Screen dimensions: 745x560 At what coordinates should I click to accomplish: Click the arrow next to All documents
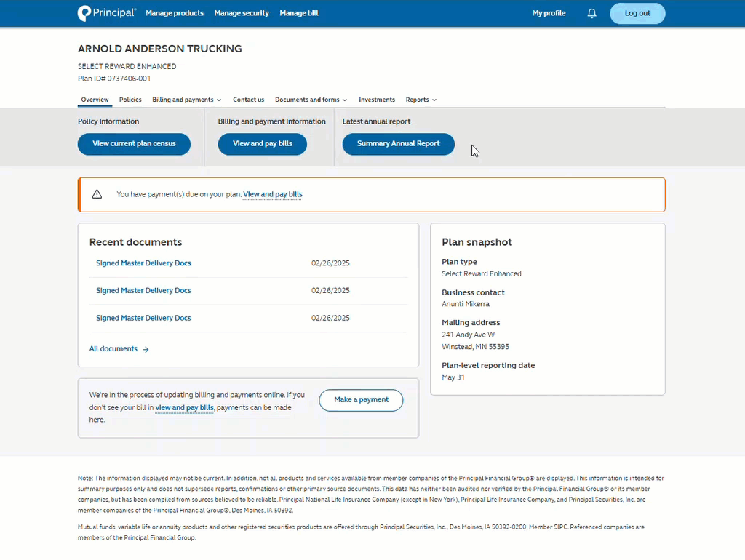(x=146, y=349)
